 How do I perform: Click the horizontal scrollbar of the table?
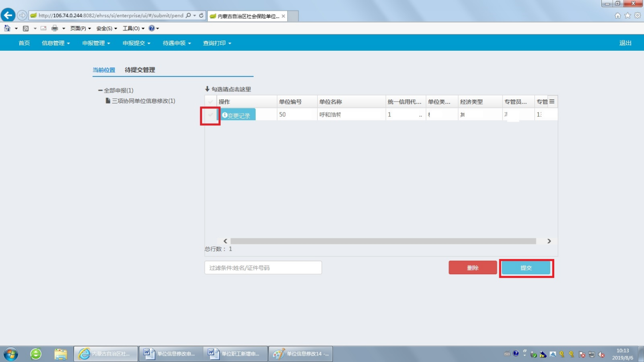(x=383, y=241)
